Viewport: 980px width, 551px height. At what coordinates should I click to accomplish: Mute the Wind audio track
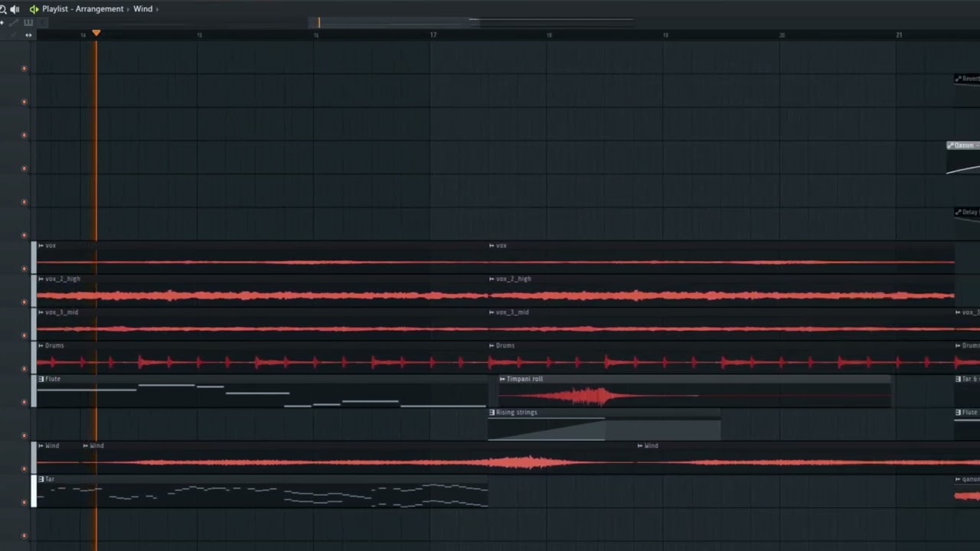point(24,469)
